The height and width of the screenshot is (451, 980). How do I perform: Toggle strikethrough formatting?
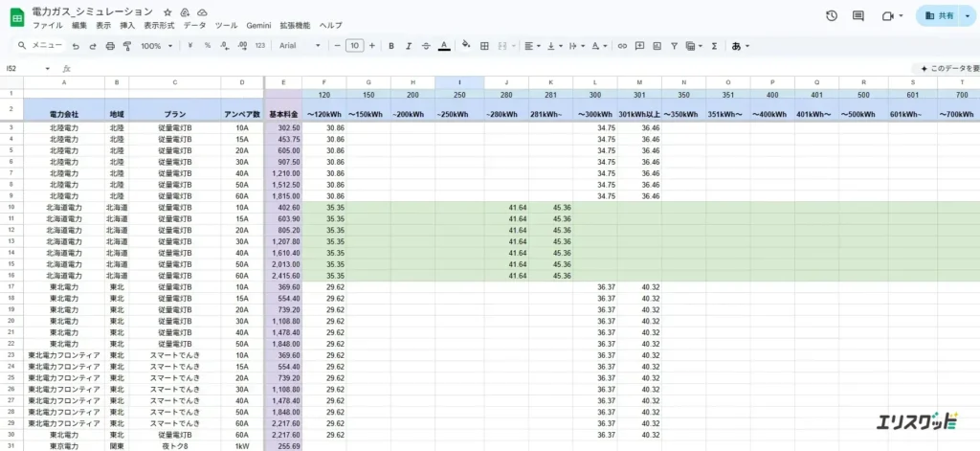coord(426,46)
